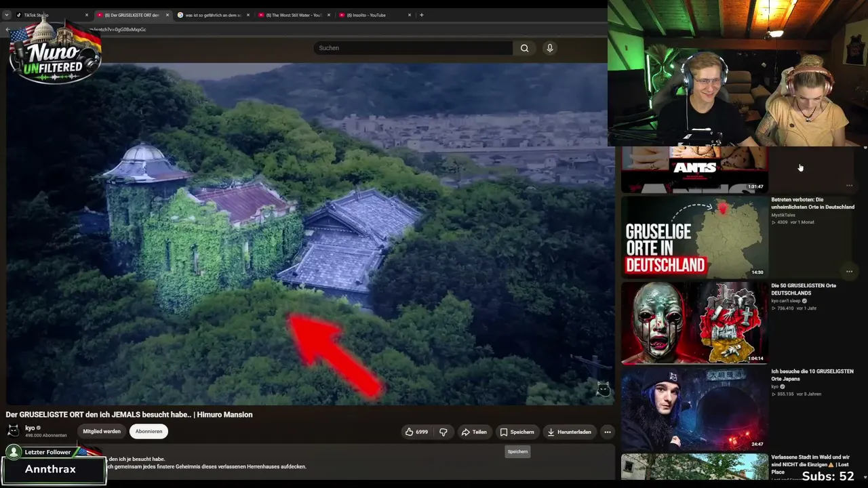Open Verlassene Stadt im Wald thumbnail
The width and height of the screenshot is (868, 488).
[694, 468]
